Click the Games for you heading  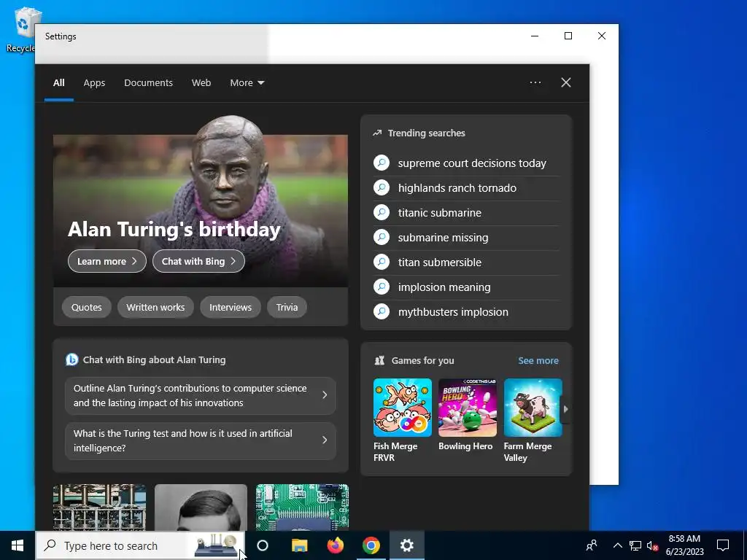point(422,360)
